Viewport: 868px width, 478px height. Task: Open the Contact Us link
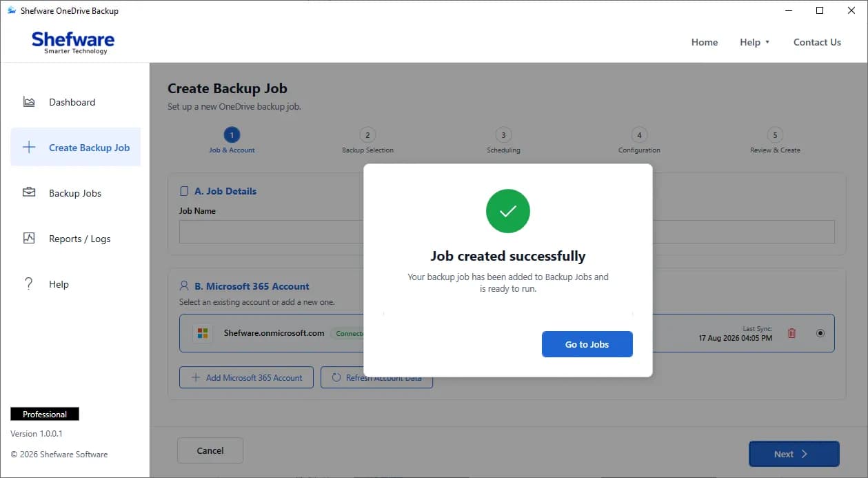click(x=817, y=42)
